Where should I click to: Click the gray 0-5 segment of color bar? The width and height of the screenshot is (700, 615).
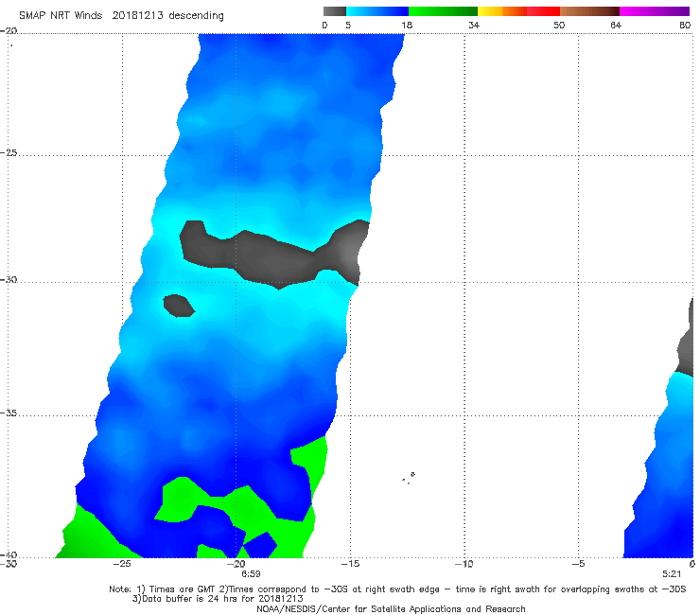point(335,11)
